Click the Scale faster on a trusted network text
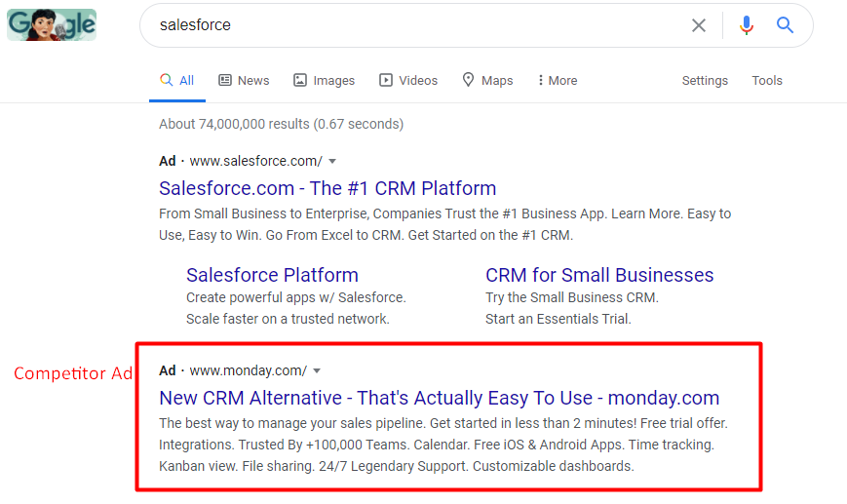 point(288,319)
